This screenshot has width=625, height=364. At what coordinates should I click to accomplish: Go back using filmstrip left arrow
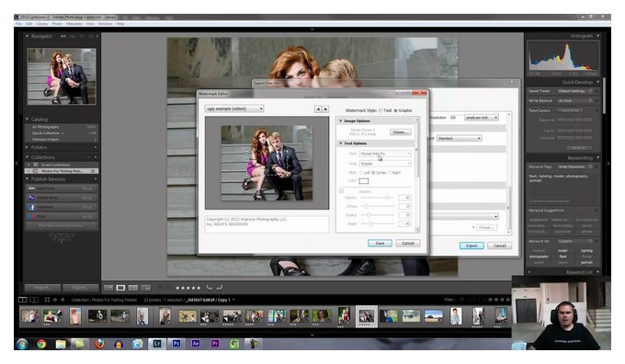[x=55, y=300]
